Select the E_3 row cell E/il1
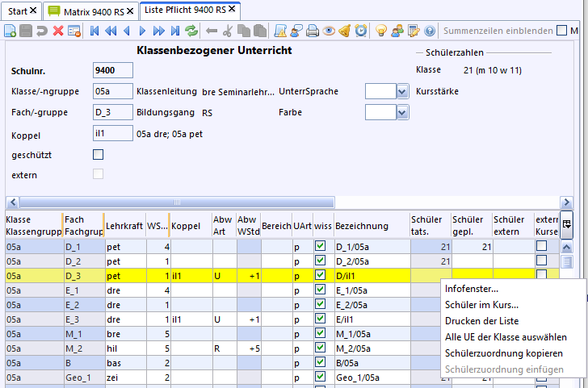Screen dimensions: 588x388 (x=372, y=319)
